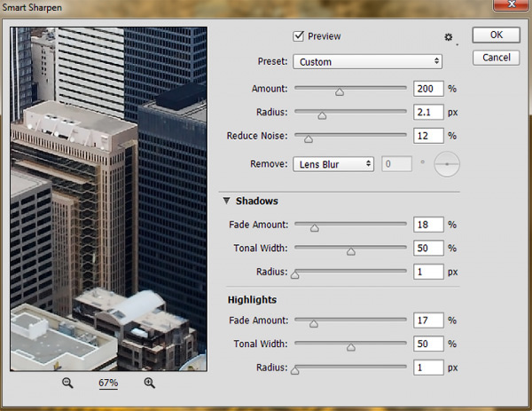
Task: Click the Cancel button
Action: pyautogui.click(x=496, y=58)
